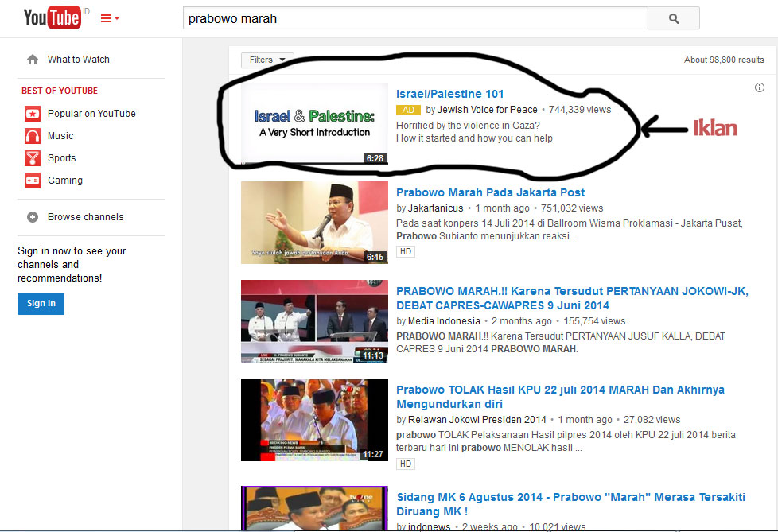Click the Sign in now to see message

click(72, 264)
